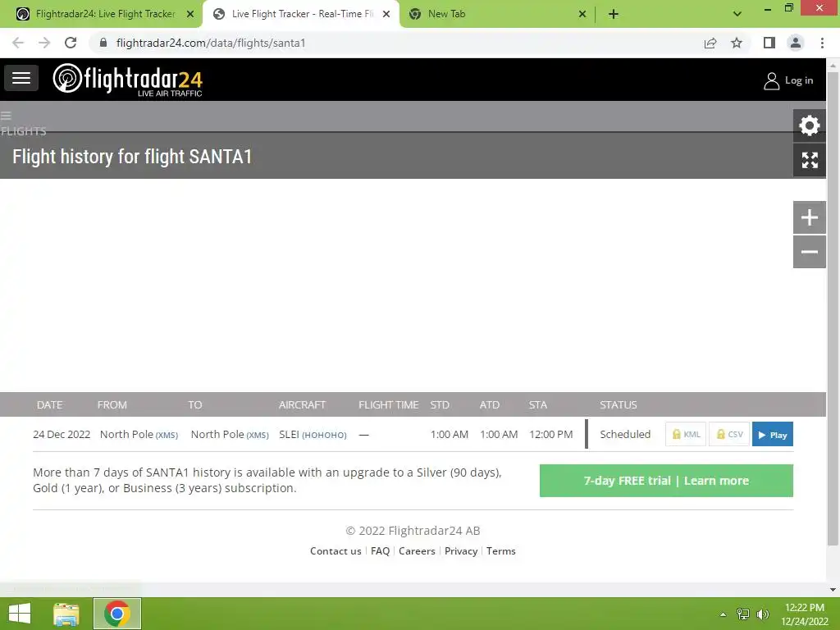Open the Contact us link
This screenshot has width=840, height=630.
[336, 551]
